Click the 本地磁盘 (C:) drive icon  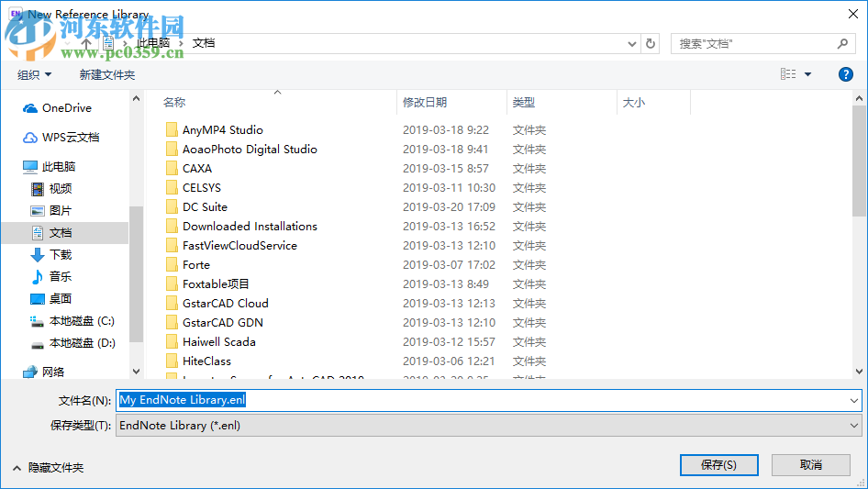pos(37,321)
